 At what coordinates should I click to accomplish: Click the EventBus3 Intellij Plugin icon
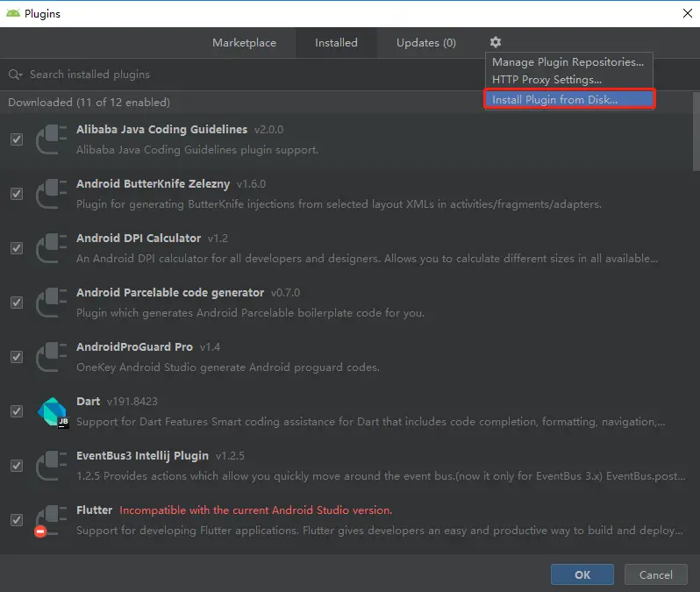point(52,466)
